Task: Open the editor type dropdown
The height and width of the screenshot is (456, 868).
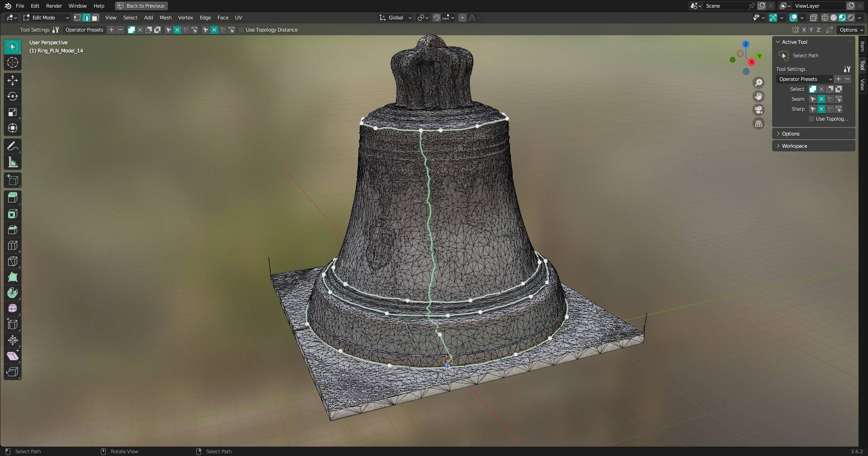Action: click(x=11, y=18)
